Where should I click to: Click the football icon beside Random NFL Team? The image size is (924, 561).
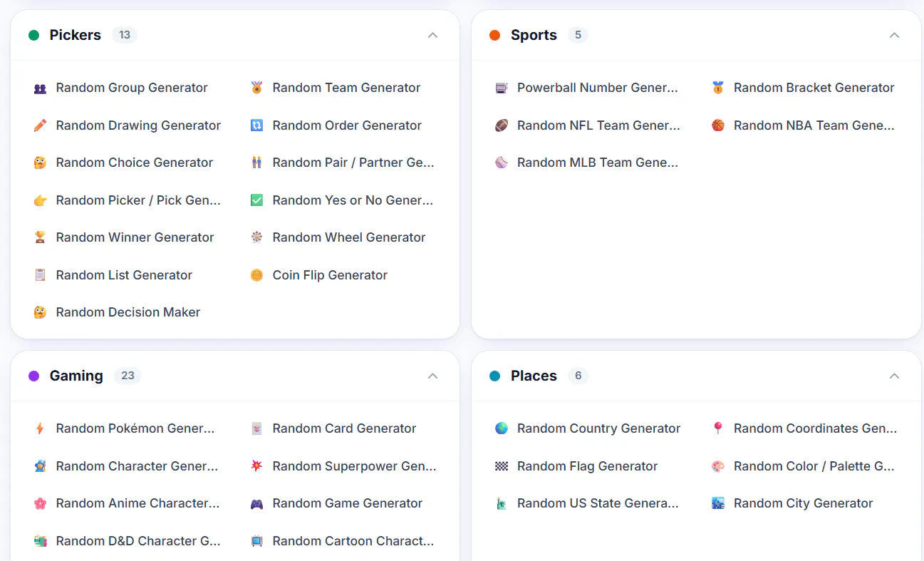(502, 125)
